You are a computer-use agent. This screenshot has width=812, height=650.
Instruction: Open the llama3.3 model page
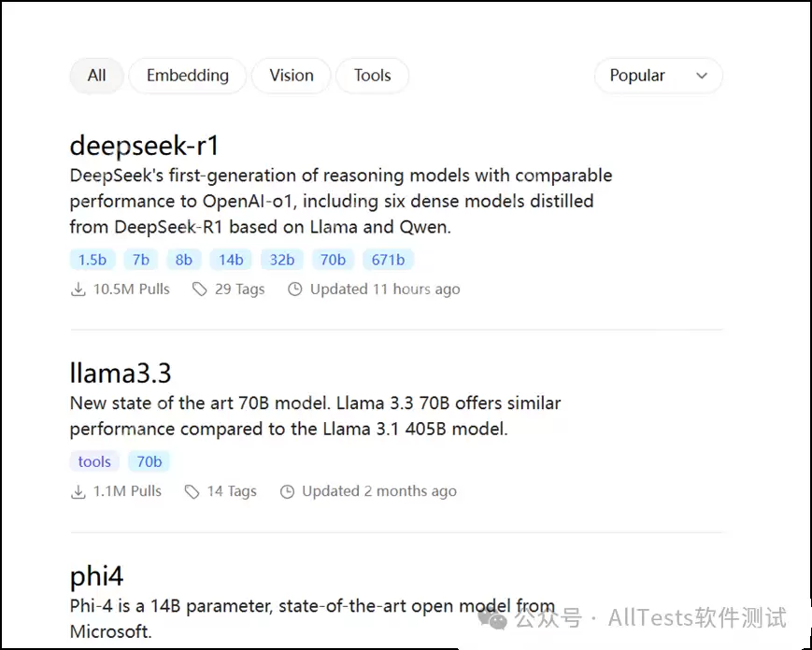[x=121, y=373]
